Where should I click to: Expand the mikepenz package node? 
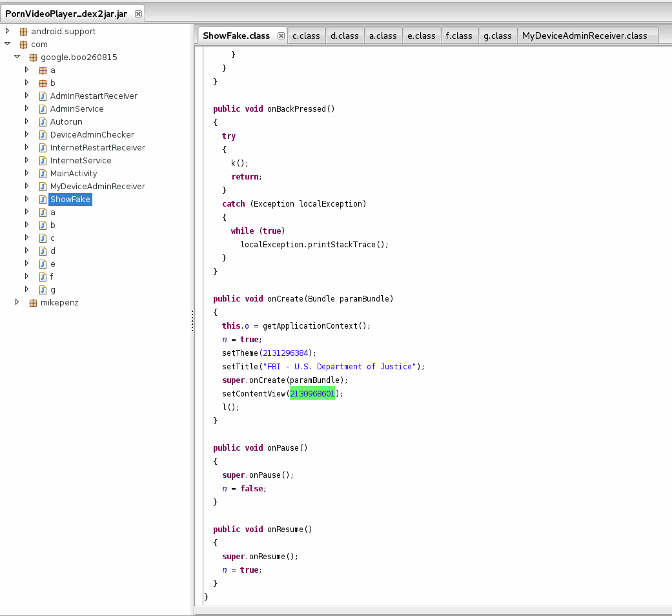click(17, 302)
